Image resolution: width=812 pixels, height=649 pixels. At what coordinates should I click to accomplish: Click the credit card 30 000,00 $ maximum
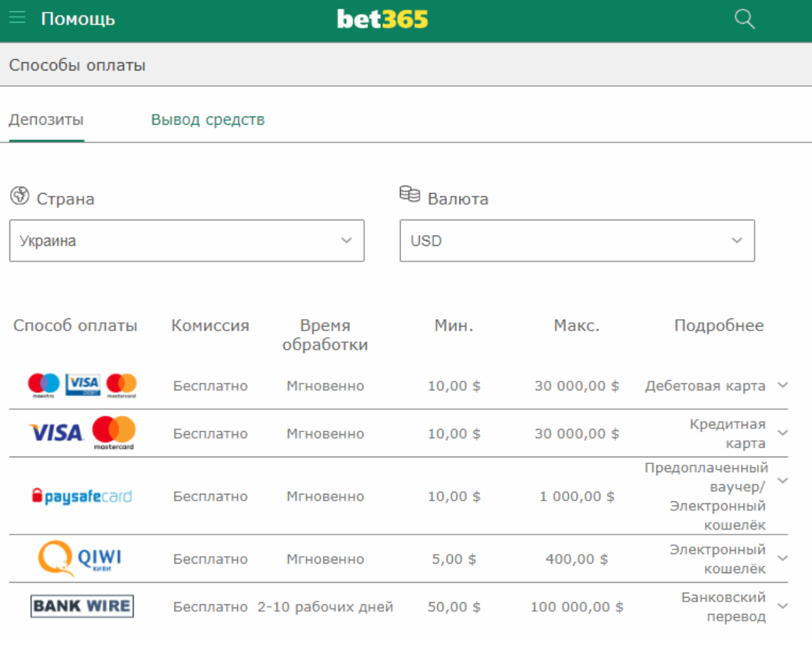coord(577,434)
